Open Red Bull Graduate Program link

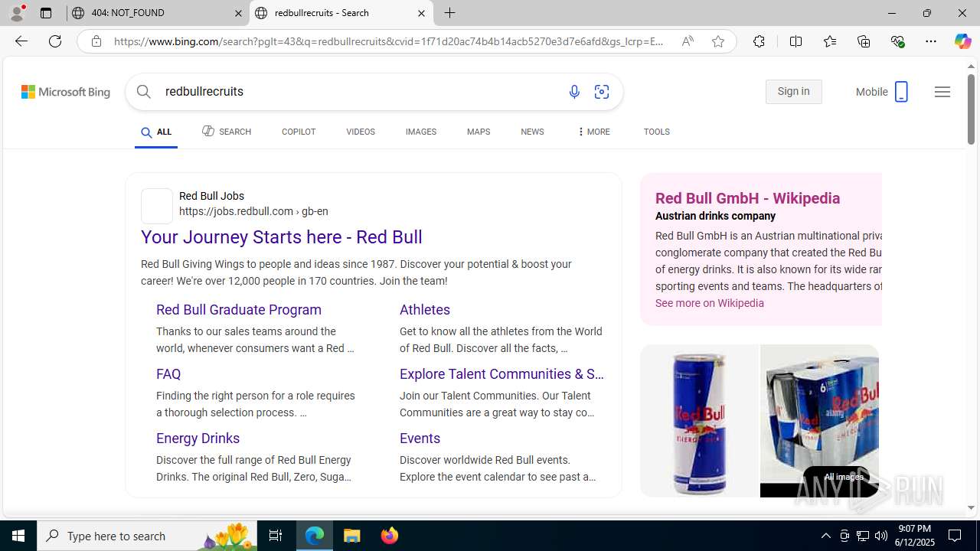point(239,310)
